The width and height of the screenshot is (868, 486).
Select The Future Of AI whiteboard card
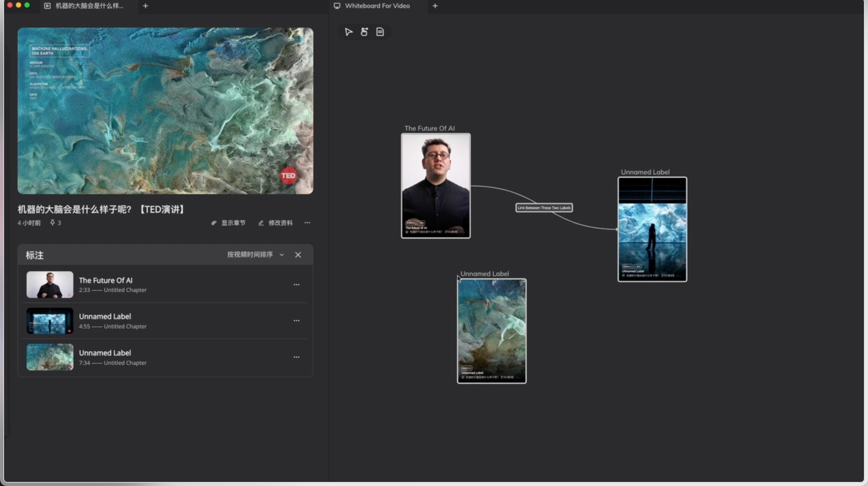[435, 186]
